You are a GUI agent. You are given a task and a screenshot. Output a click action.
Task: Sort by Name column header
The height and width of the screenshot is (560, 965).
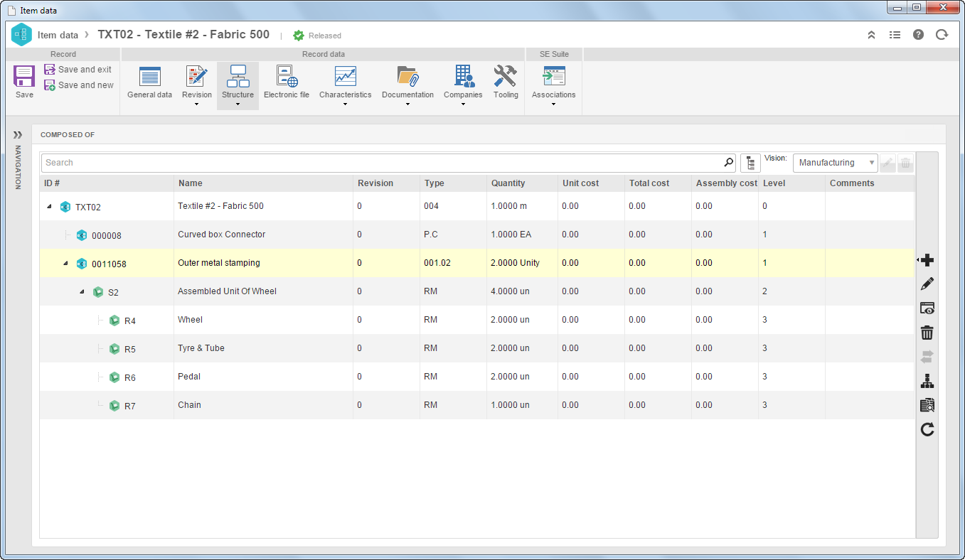click(263, 183)
